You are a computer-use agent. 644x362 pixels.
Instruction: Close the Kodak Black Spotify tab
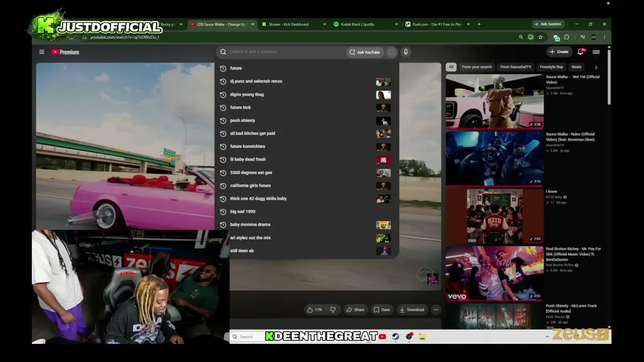click(x=396, y=24)
